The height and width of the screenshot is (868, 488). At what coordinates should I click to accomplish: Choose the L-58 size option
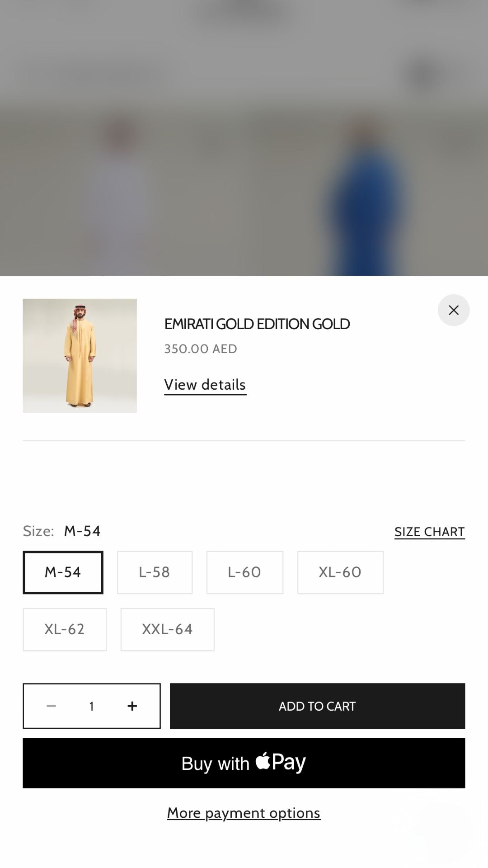coord(155,572)
